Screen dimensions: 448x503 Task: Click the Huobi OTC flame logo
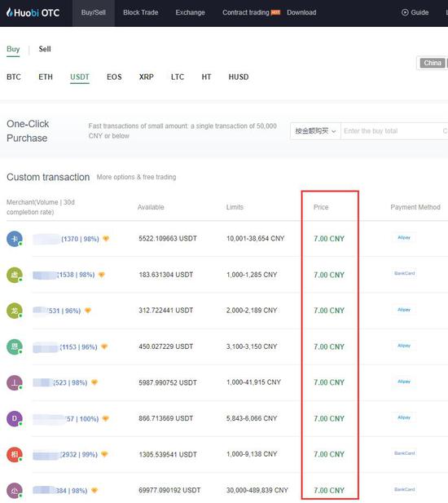tap(10, 12)
